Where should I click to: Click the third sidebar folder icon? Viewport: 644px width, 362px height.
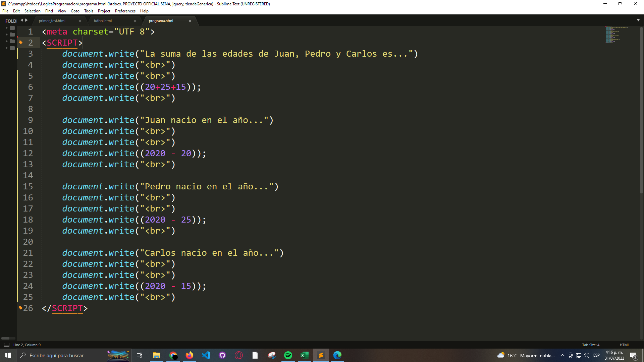pyautogui.click(x=12, y=41)
